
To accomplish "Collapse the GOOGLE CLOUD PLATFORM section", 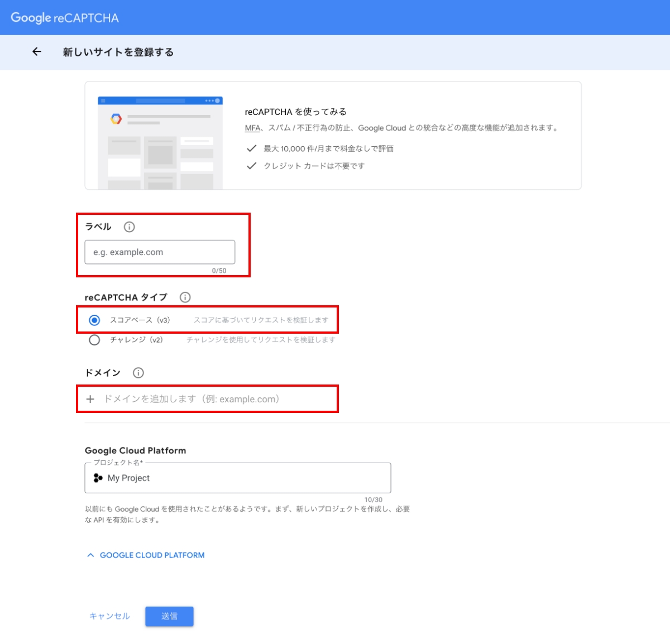I will pos(146,555).
